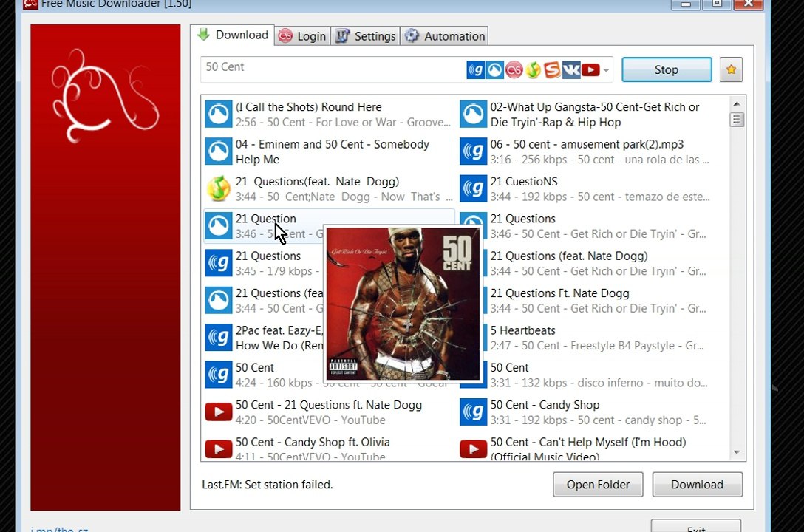Open the Login tab

302,36
